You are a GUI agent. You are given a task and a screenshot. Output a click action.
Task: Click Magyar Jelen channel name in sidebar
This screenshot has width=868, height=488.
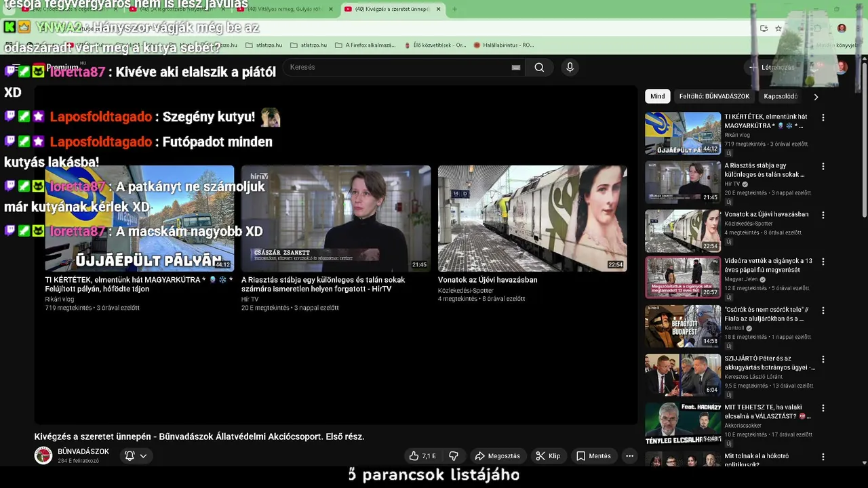pos(741,279)
